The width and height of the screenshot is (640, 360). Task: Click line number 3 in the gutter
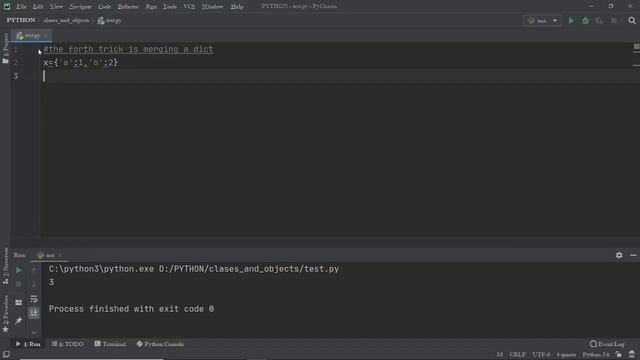point(16,76)
